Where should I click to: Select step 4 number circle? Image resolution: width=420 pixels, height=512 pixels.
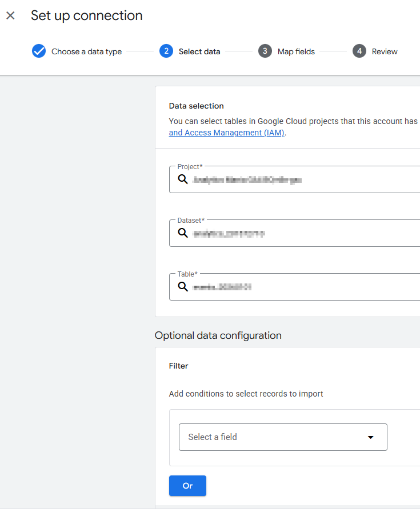[x=359, y=51]
